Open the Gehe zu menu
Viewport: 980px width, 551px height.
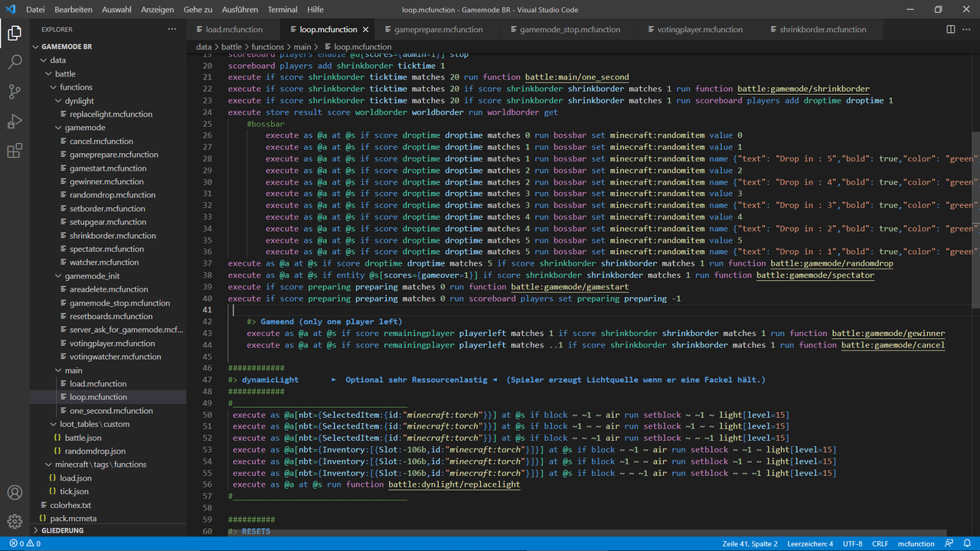(199, 10)
